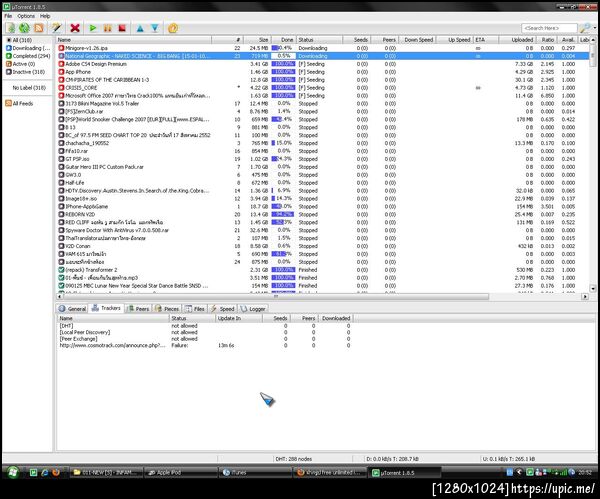Click the IPhone-App&Game torrent icon
This screenshot has height=499, width=600.
click(61, 206)
